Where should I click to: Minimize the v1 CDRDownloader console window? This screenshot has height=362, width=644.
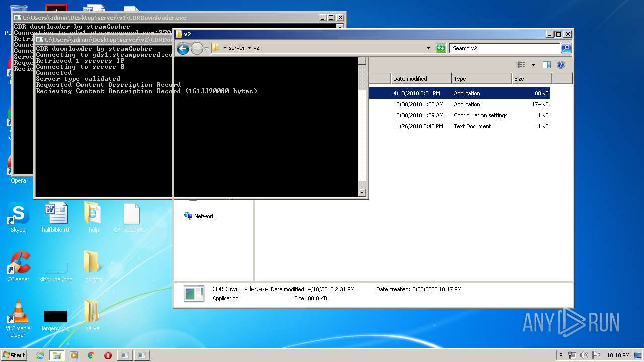pyautogui.click(x=323, y=18)
